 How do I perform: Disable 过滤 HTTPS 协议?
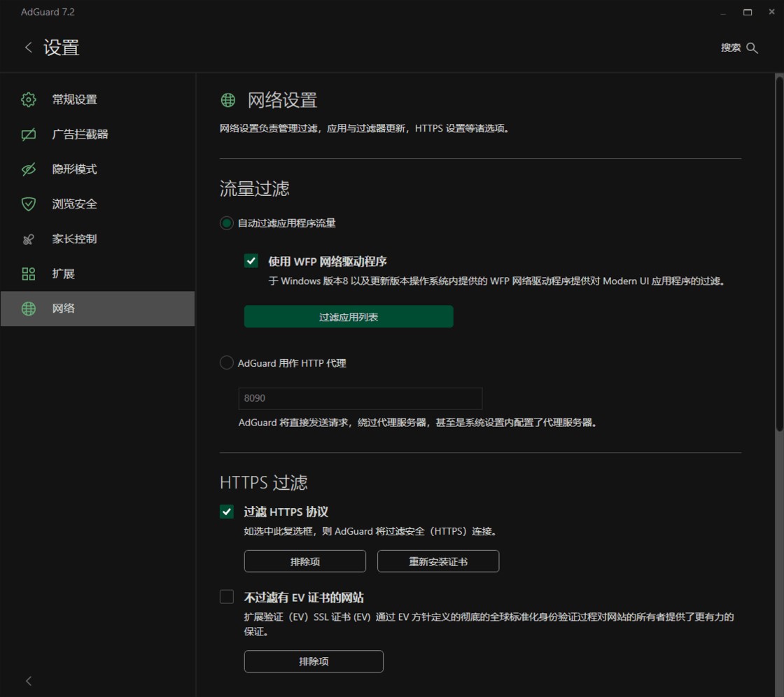click(x=226, y=512)
